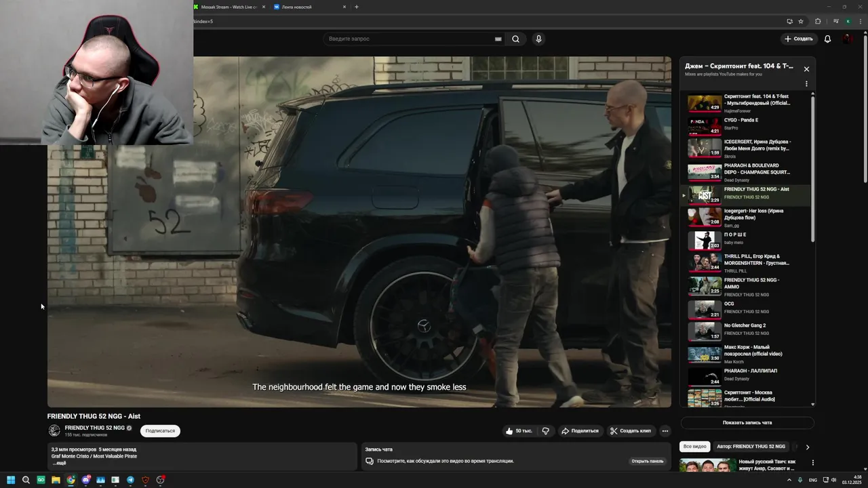Open Discord-like purple icon in taskbar
This screenshot has height=488, width=868.
[x=85, y=480]
